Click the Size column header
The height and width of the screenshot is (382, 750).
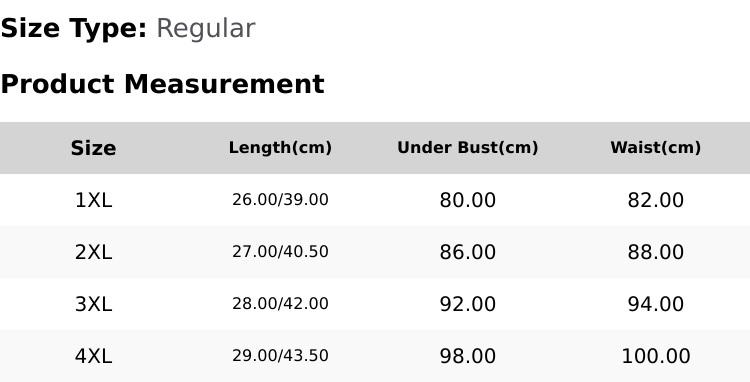(93, 148)
